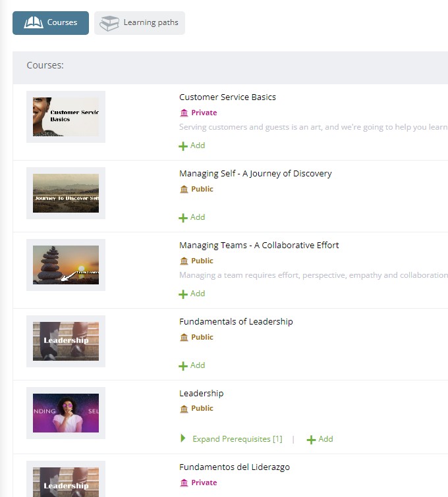Add the Managing Self course
448x497 pixels.
click(x=192, y=217)
